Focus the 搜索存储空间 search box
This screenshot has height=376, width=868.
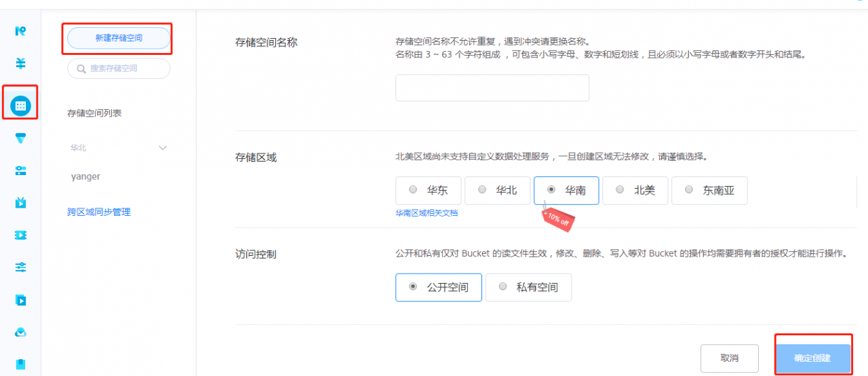119,69
